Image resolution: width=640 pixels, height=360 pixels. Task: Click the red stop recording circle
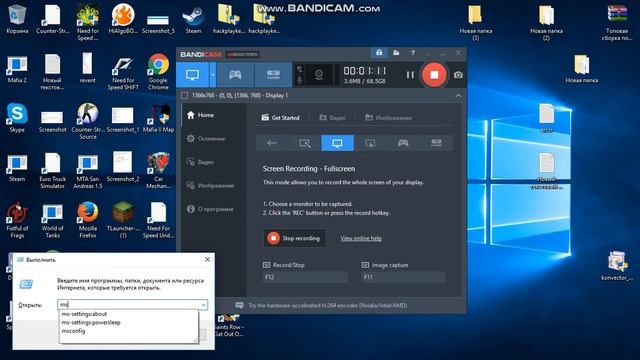434,75
